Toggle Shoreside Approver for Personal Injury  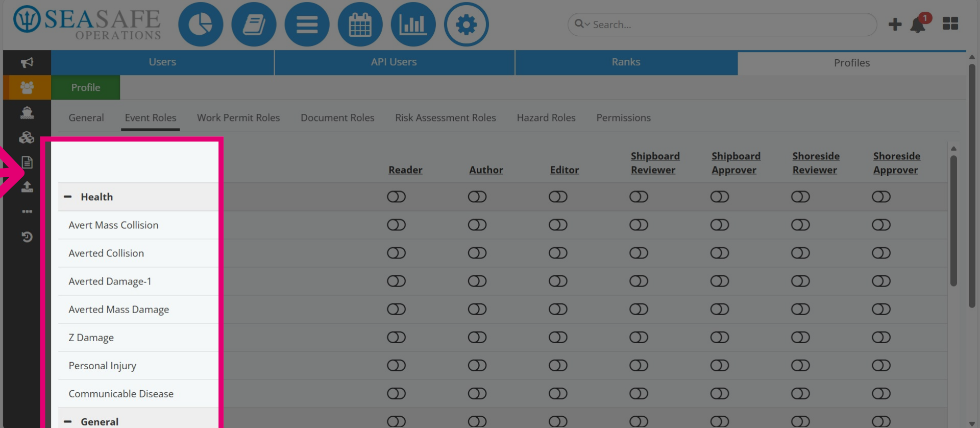point(881,365)
